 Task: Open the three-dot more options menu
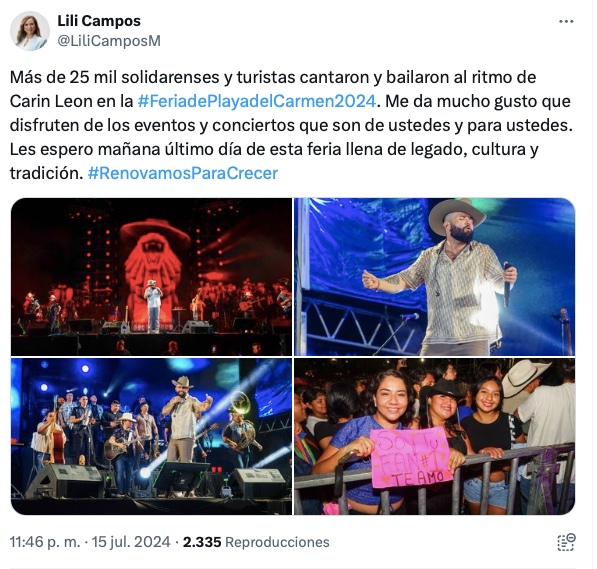(x=566, y=22)
